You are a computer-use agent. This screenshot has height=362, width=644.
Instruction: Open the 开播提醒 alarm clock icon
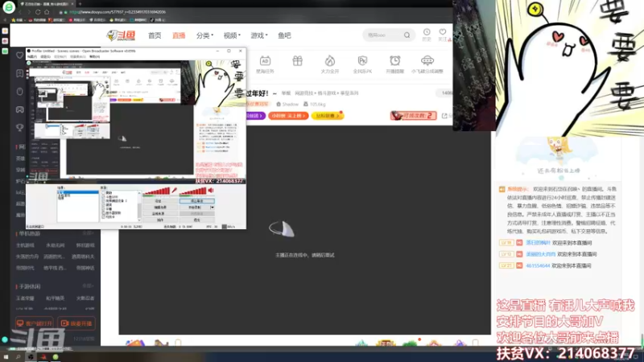[394, 61]
